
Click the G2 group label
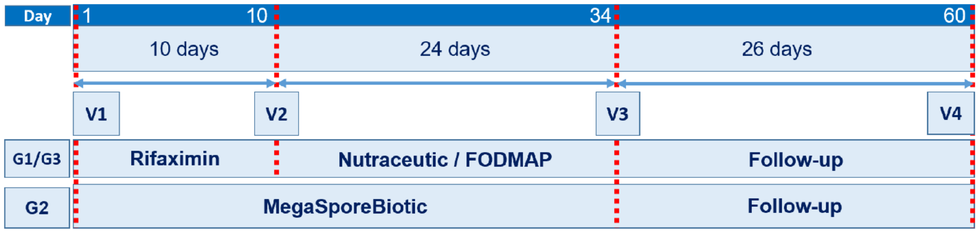[x=37, y=208]
